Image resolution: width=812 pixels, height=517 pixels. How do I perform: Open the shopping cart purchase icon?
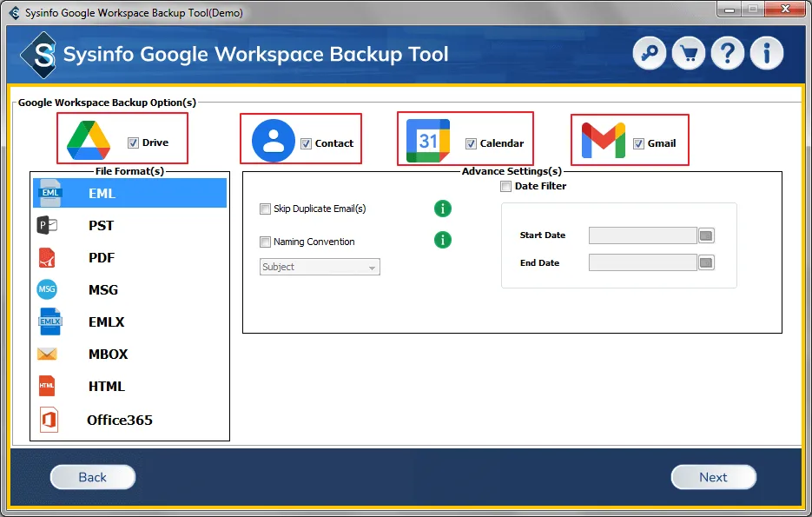pyautogui.click(x=689, y=54)
